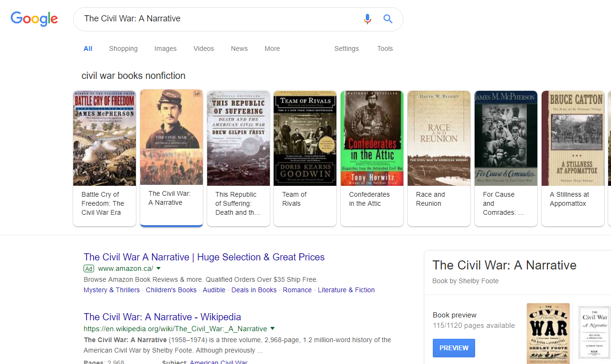Switch to News results tab

click(239, 48)
